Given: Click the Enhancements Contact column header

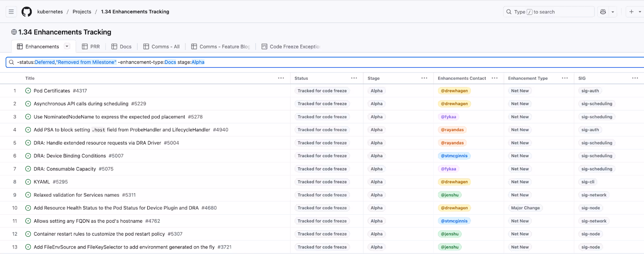Looking at the screenshot, I should pyautogui.click(x=462, y=78).
